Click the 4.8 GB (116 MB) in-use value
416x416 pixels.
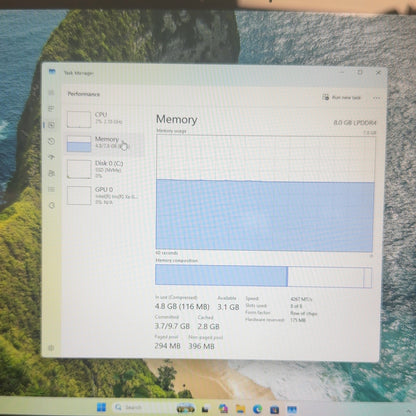click(182, 306)
